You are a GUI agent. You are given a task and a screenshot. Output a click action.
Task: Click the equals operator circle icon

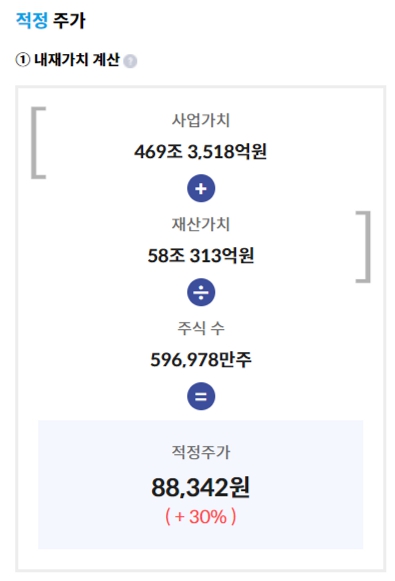click(x=201, y=396)
